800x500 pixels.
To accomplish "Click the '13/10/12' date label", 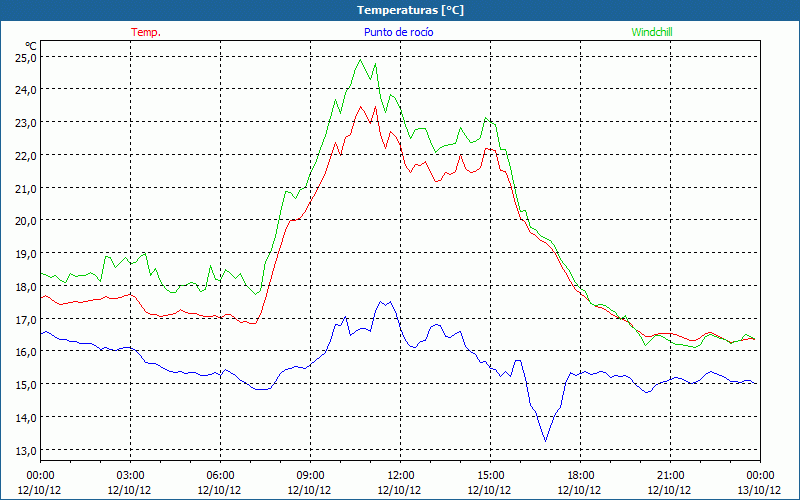I will [759, 490].
